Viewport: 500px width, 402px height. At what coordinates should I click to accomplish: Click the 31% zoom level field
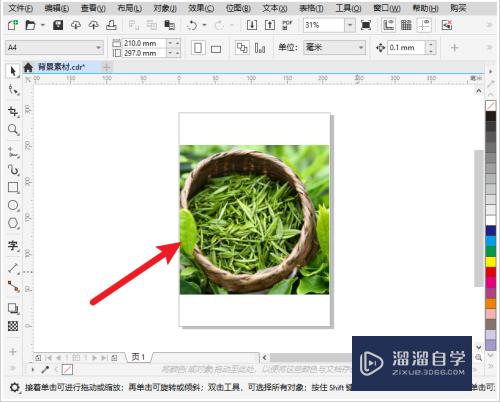pos(324,25)
